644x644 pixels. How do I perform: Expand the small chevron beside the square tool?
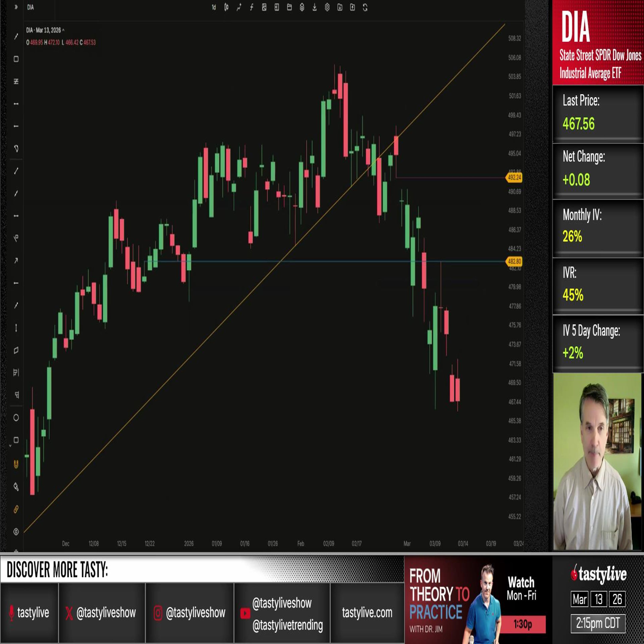10,446
